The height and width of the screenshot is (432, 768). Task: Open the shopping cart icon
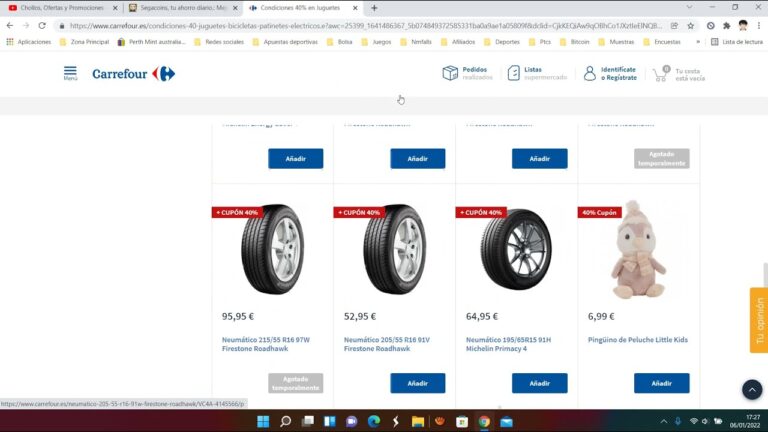661,73
